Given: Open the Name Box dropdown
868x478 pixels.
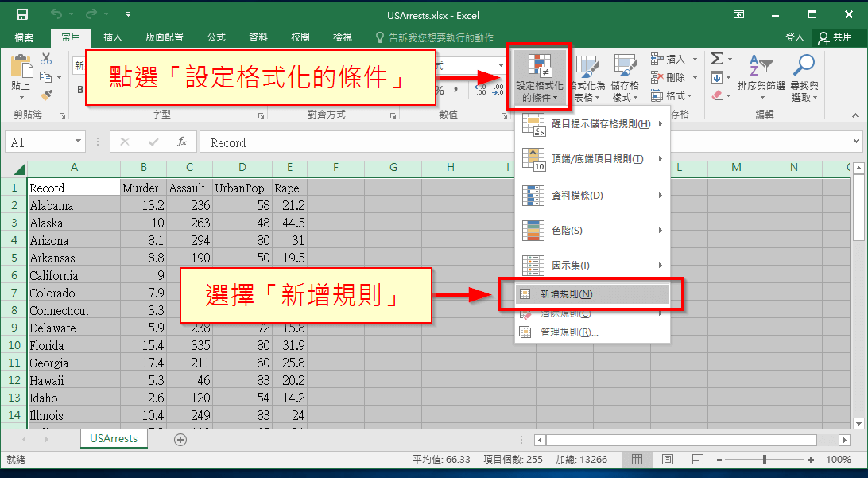Looking at the screenshot, I should pos(77,142).
